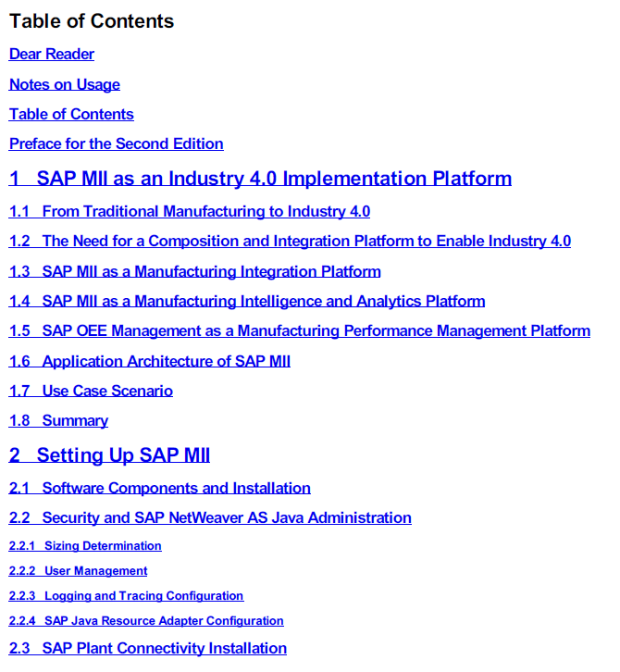
Task: Jump to 1.4 Manufacturing Intelligence and Analytics Platform
Action: coord(247,301)
